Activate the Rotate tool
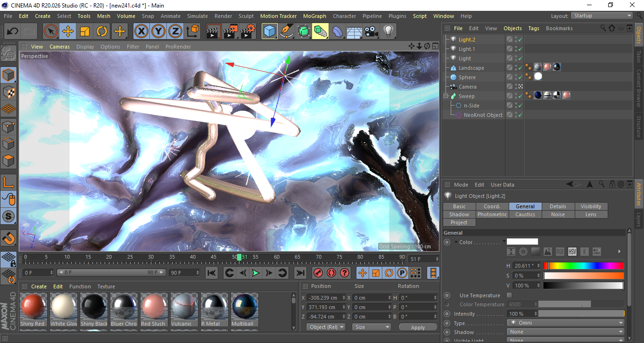 tap(102, 32)
